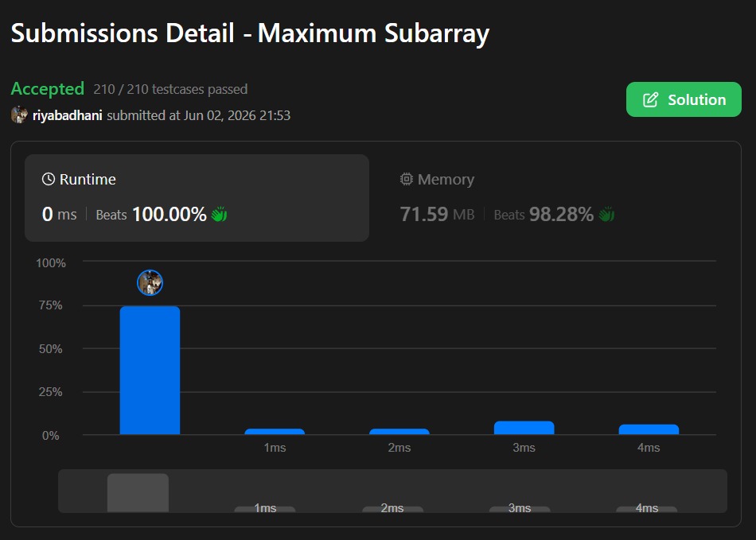Click the avatar marker above the tallest bar
The width and height of the screenshot is (756, 540).
[x=150, y=283]
